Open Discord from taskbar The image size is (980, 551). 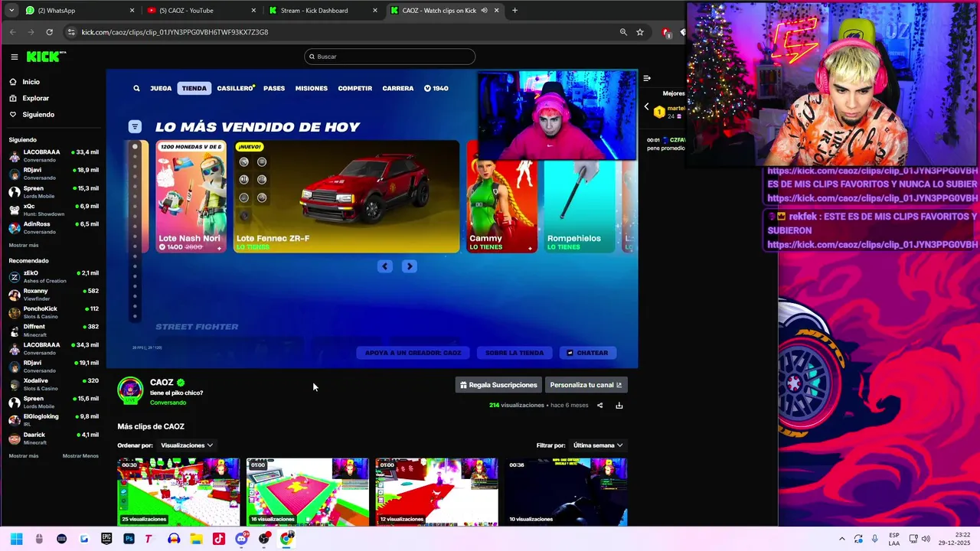241,539
